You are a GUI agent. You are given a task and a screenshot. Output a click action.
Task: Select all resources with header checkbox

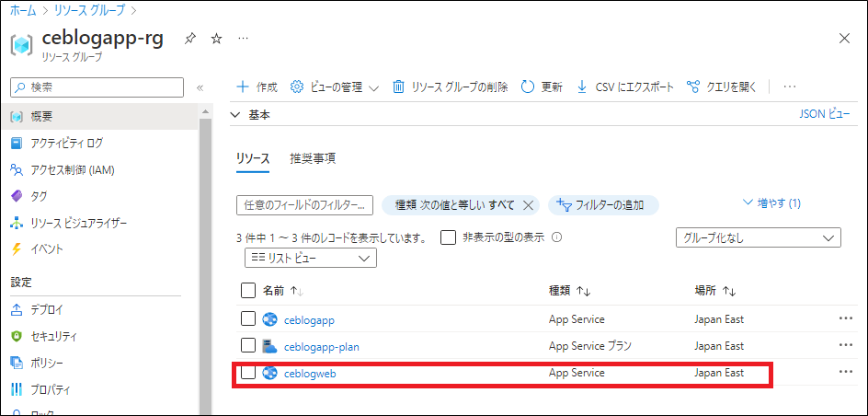(x=248, y=290)
